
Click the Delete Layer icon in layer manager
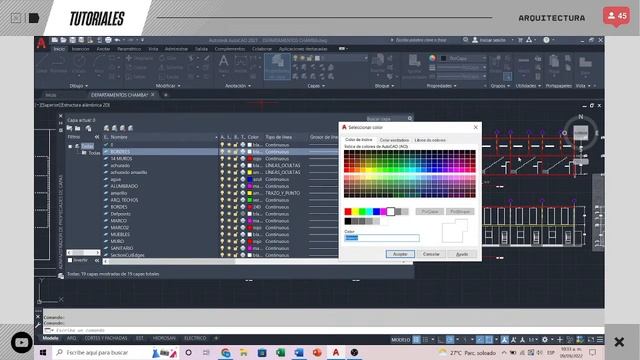click(123, 128)
